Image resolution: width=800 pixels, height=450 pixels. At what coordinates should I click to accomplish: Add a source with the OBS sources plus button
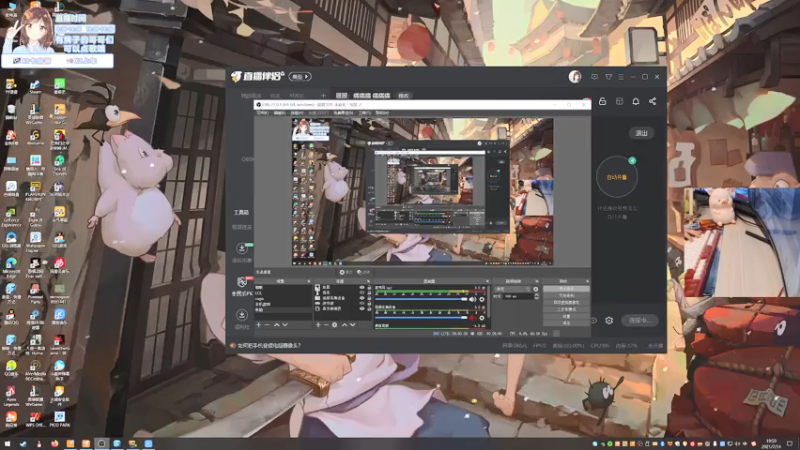[x=318, y=324]
